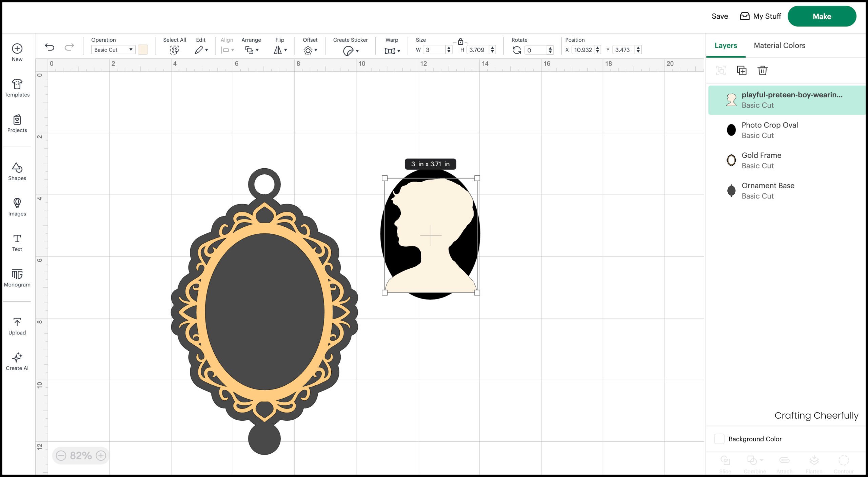Enable Background Color

coord(719,439)
